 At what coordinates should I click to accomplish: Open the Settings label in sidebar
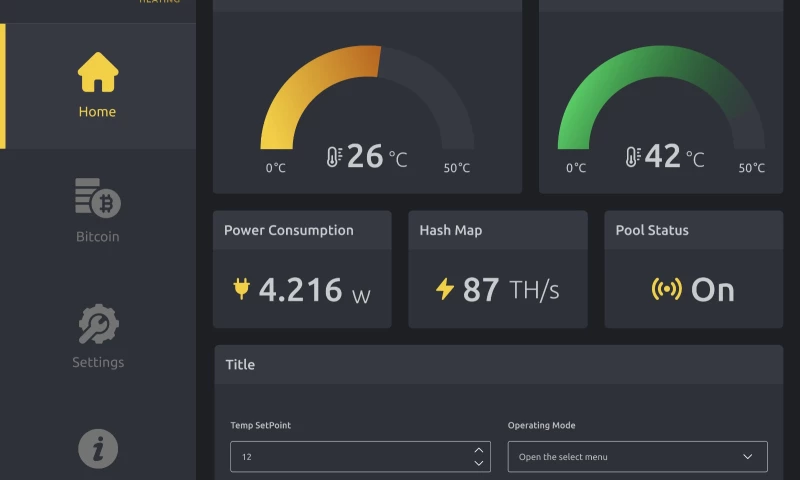click(98, 362)
